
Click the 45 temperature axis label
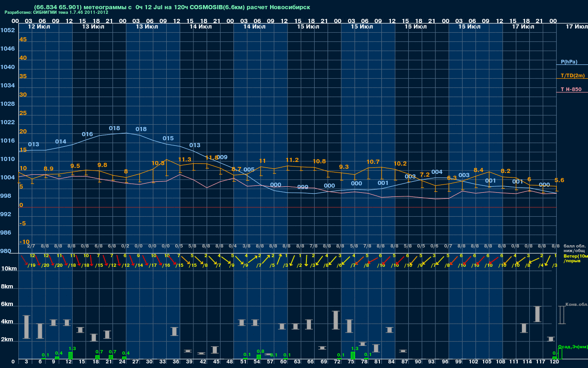(23, 40)
